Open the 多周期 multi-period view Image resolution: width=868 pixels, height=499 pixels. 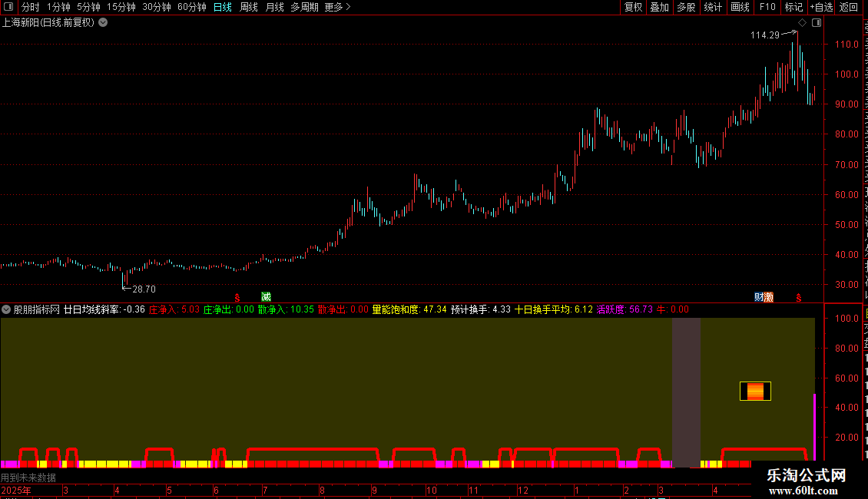304,7
